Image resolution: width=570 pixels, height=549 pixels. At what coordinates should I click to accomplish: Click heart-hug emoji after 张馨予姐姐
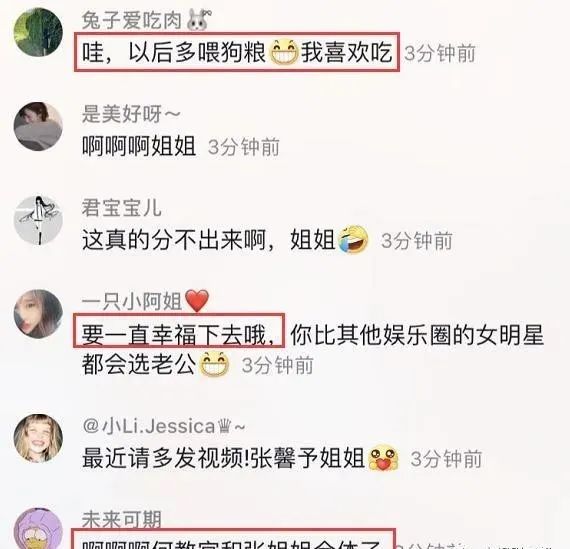(383, 458)
